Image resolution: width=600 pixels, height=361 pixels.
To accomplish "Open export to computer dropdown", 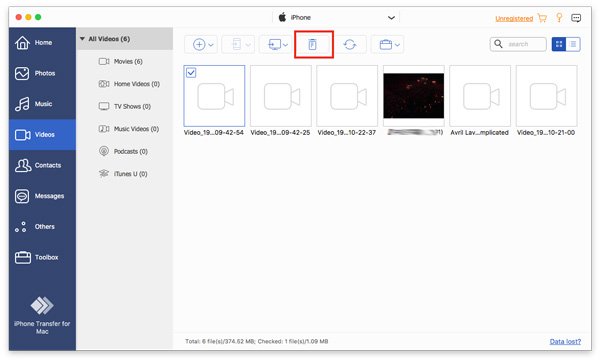I will (277, 44).
